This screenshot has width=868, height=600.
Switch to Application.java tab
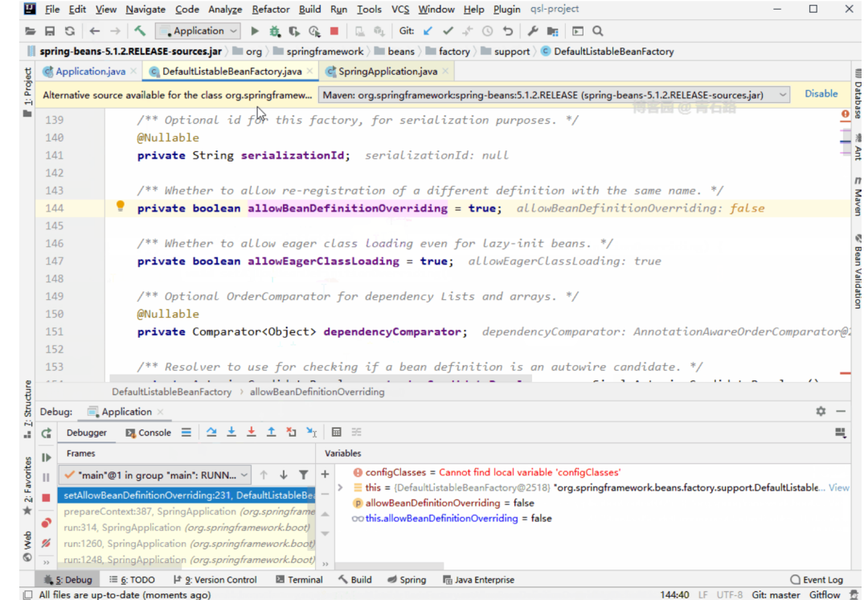point(90,72)
